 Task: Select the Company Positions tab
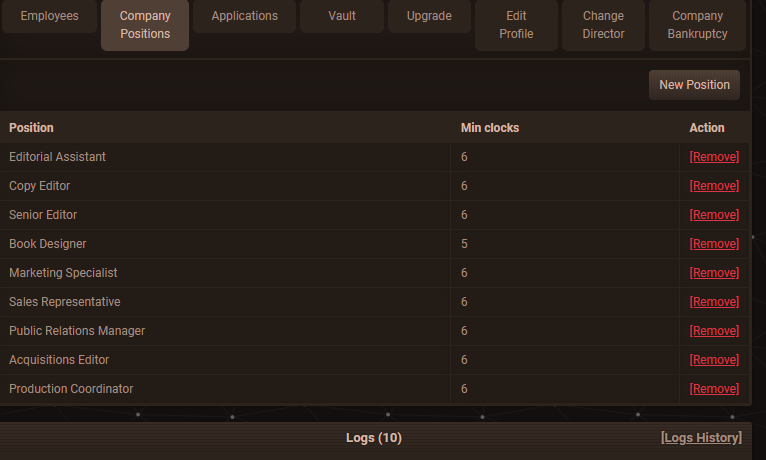click(145, 25)
